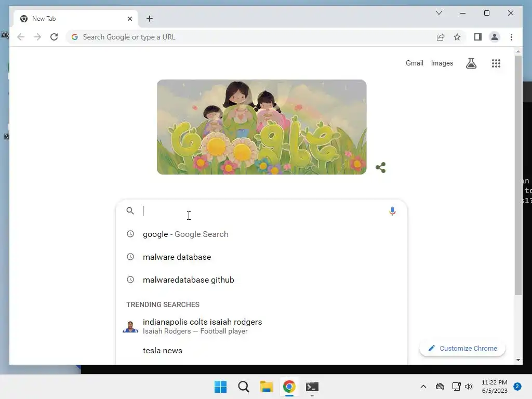The width and height of the screenshot is (532, 399).
Task: Click the magnifier icon in search box
Action: [x=130, y=211]
